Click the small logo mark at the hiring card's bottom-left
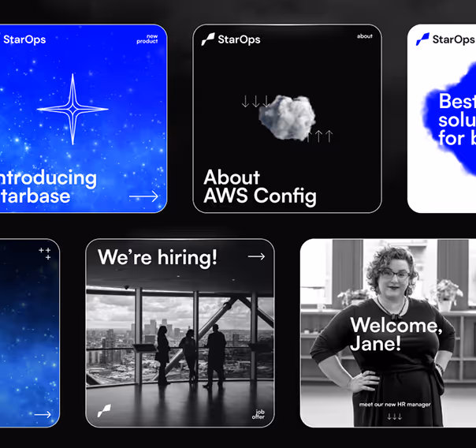The height and width of the screenshot is (448, 476). pos(104,411)
